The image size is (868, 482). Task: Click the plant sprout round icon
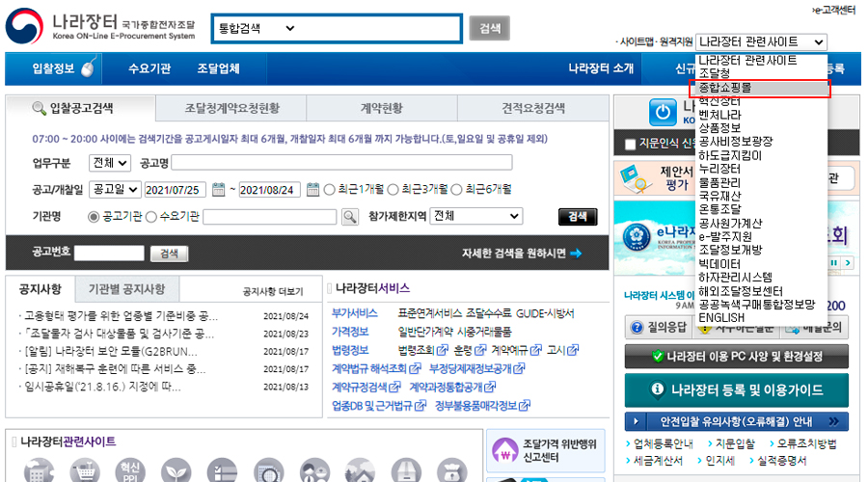(x=176, y=470)
